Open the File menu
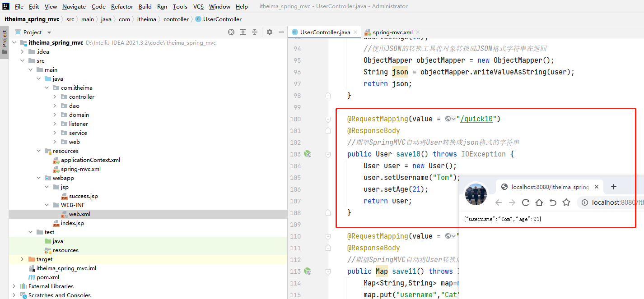 [19, 6]
